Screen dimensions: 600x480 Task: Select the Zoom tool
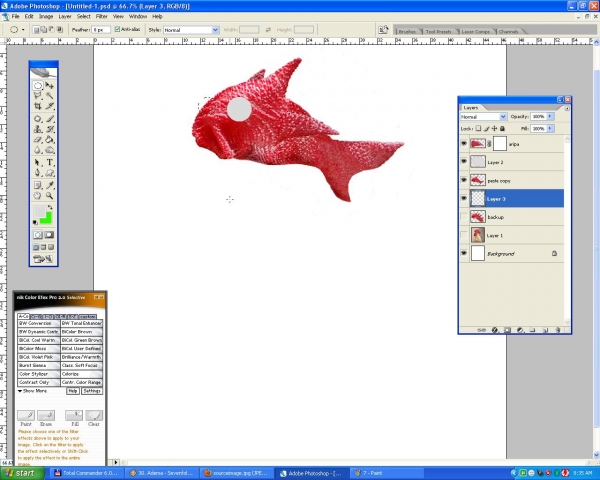coord(49,196)
